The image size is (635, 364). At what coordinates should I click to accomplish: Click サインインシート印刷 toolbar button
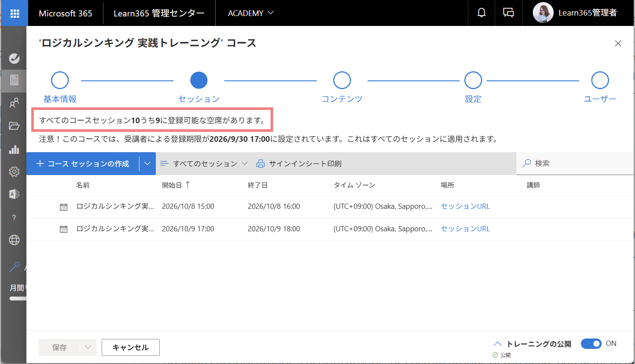coord(299,163)
